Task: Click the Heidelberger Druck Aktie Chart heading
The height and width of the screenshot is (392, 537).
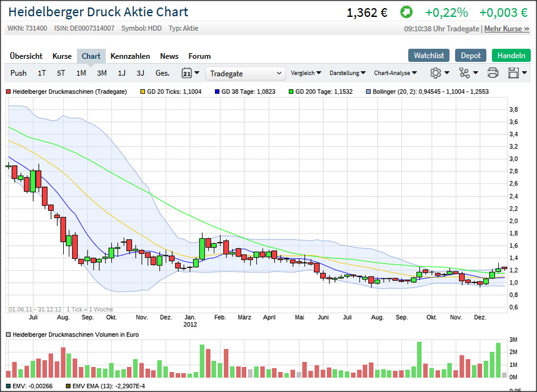Action: pyautogui.click(x=98, y=12)
